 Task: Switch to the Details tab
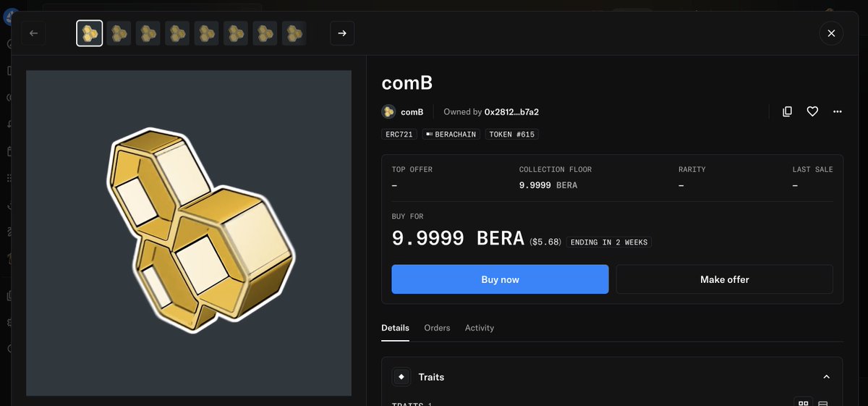point(395,328)
